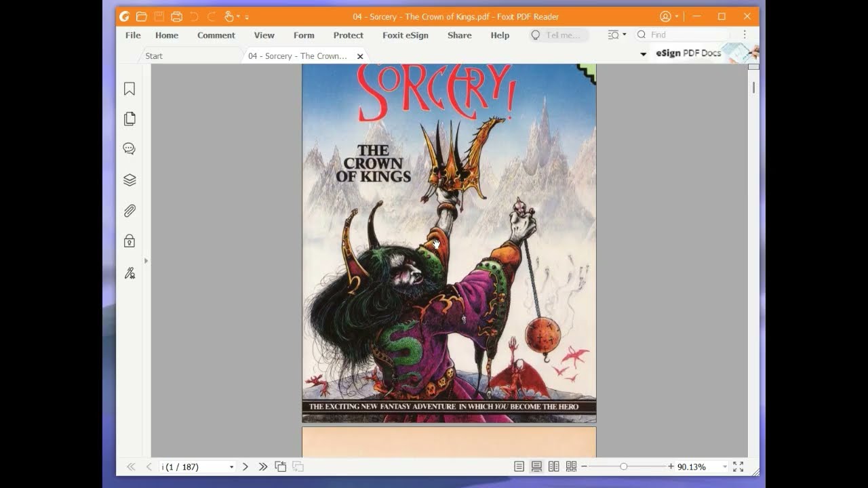Open dropdown arrow next to Hand tool

coord(238,17)
